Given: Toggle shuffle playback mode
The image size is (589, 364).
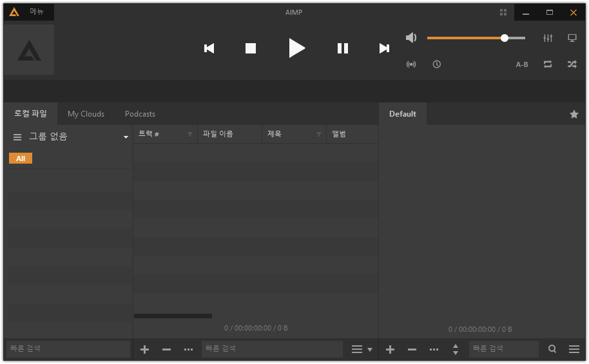Looking at the screenshot, I should pyautogui.click(x=572, y=64).
